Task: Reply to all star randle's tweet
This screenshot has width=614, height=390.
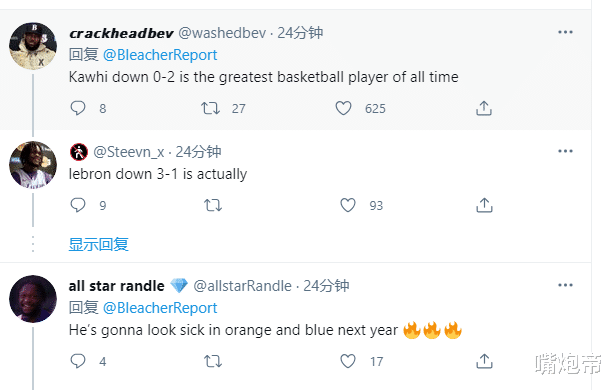Action: (78, 361)
